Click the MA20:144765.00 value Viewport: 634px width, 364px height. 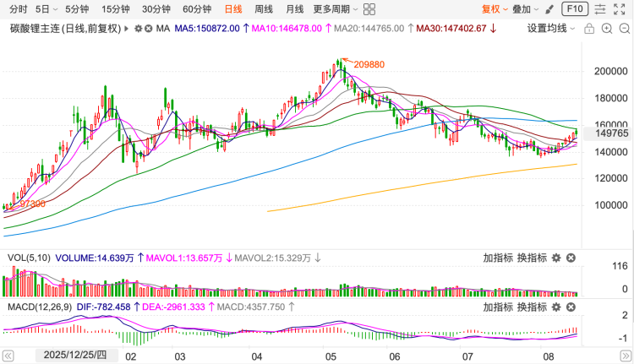(369, 29)
